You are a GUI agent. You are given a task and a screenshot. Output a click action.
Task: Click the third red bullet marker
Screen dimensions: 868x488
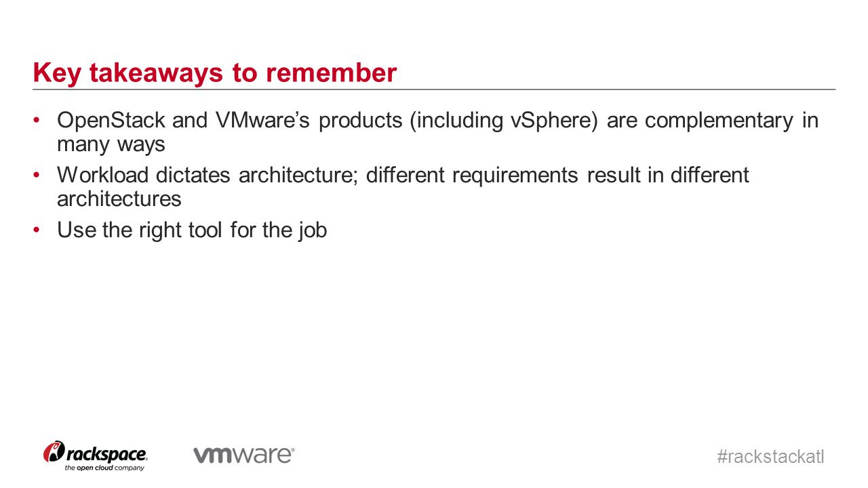pyautogui.click(x=37, y=230)
